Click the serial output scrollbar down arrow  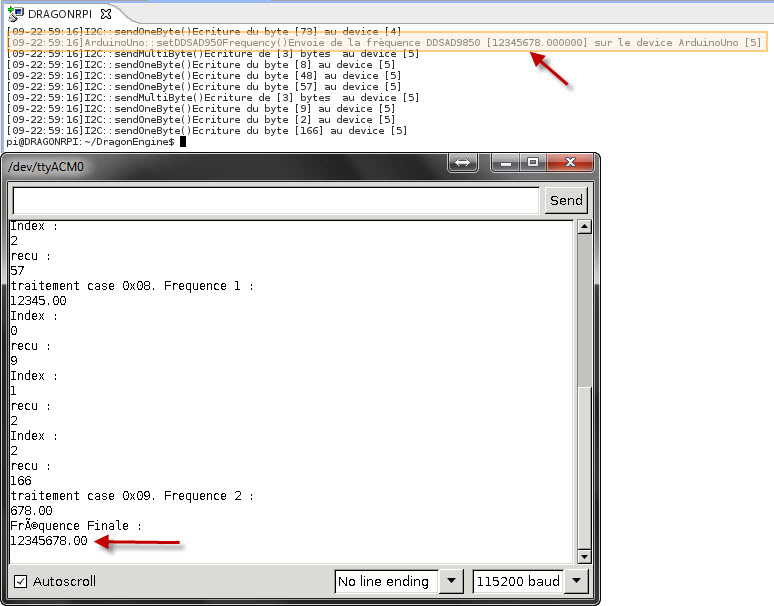(584, 557)
